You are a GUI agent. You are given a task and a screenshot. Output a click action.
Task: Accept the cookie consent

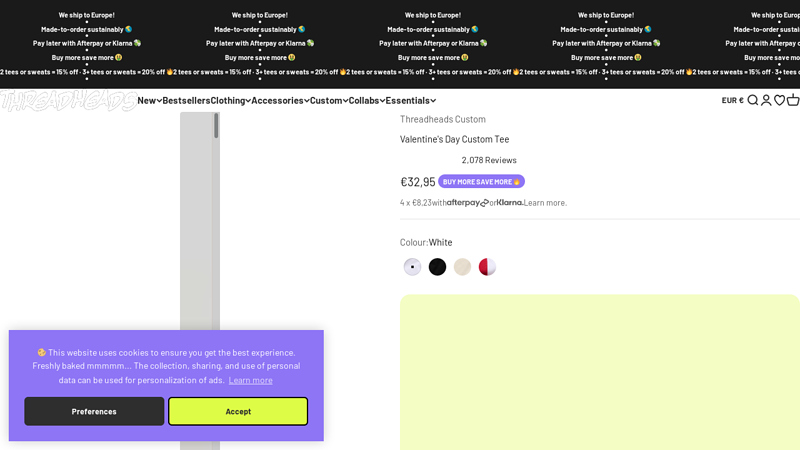point(238,411)
